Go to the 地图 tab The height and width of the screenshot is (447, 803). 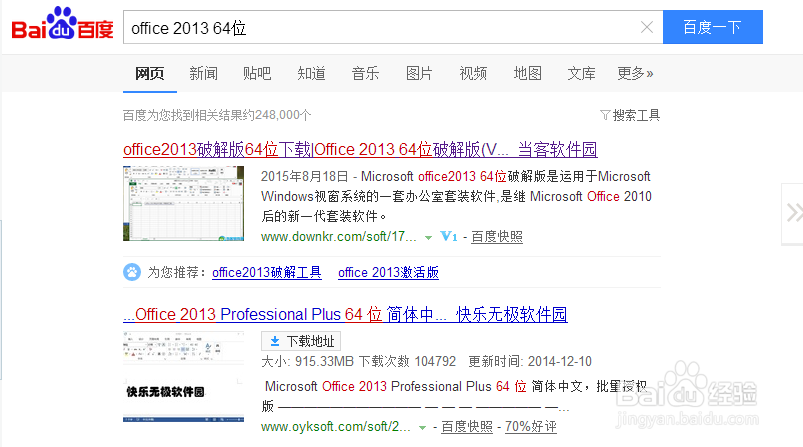tap(527, 74)
